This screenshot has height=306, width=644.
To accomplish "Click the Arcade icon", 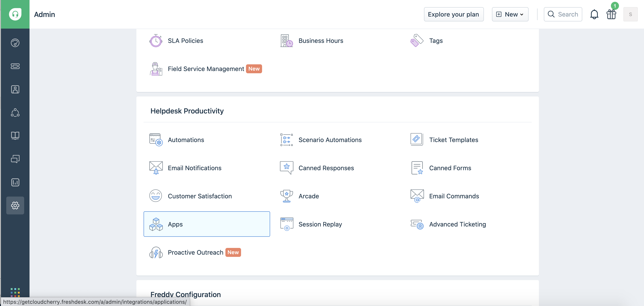I will pos(286,196).
